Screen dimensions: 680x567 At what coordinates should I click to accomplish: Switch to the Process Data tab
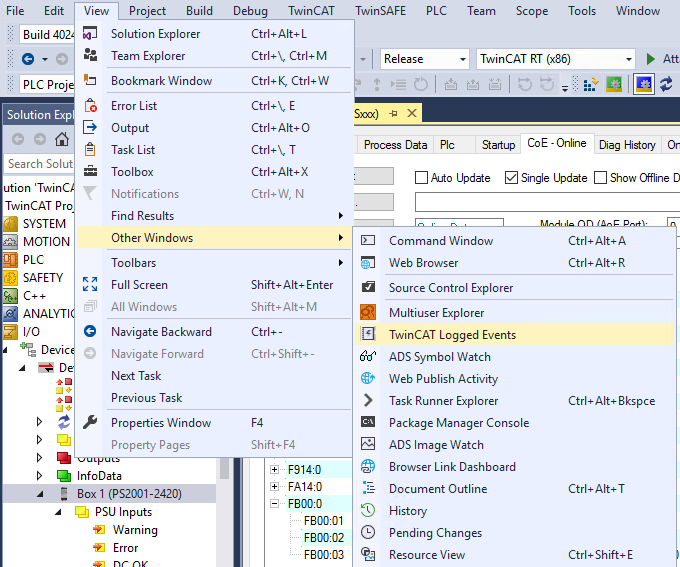coord(396,145)
